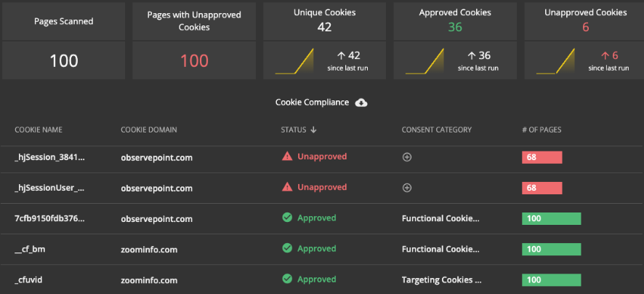Click the warning icon for _hjSession_3841 cookie

click(287, 156)
